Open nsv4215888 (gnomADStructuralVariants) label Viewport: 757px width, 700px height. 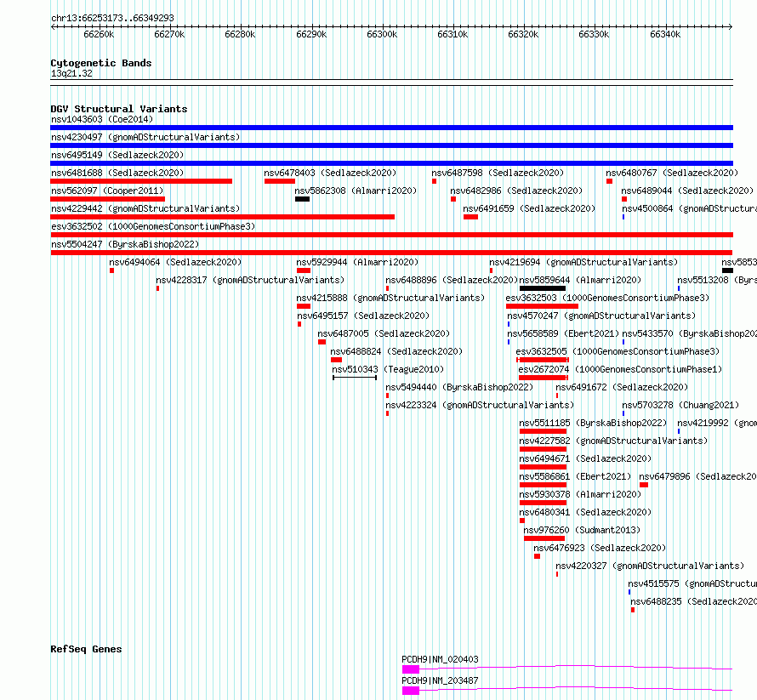pos(390,298)
